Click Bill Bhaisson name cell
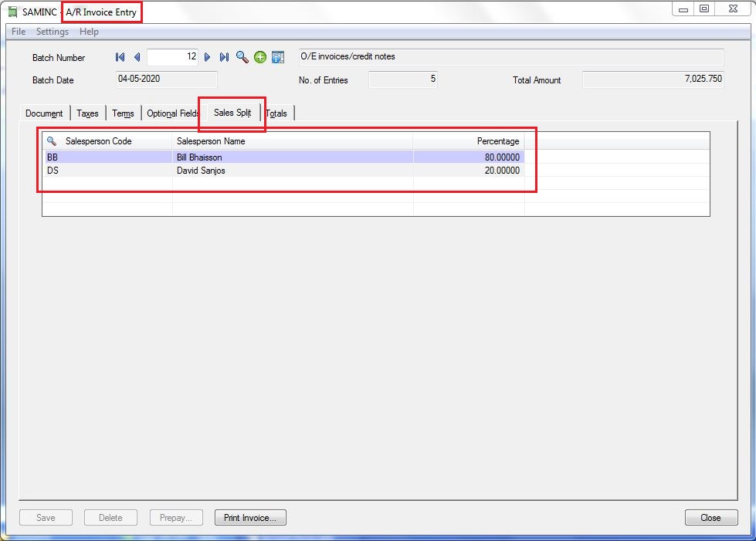 pyautogui.click(x=293, y=157)
